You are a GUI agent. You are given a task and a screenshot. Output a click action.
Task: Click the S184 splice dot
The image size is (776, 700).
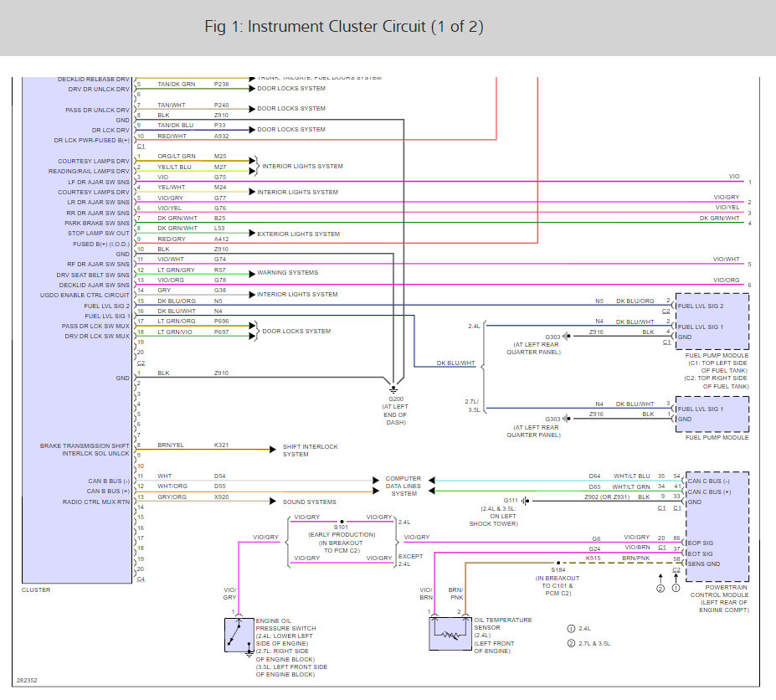point(558,563)
